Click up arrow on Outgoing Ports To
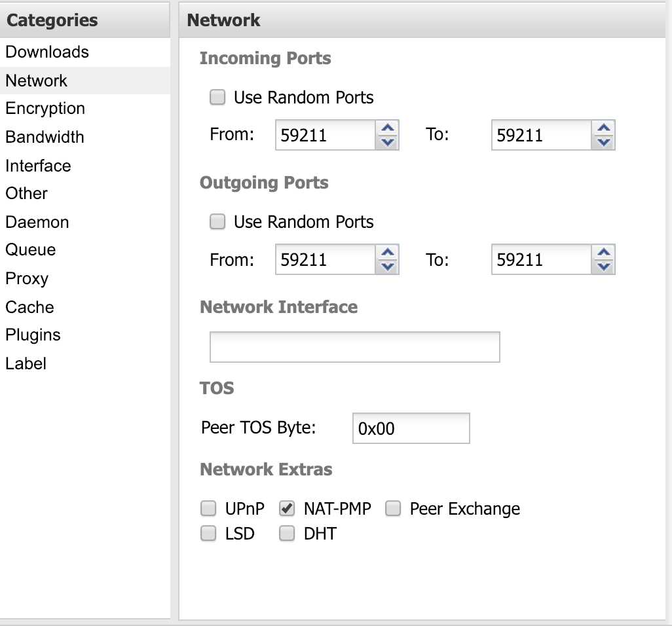 [x=604, y=253]
